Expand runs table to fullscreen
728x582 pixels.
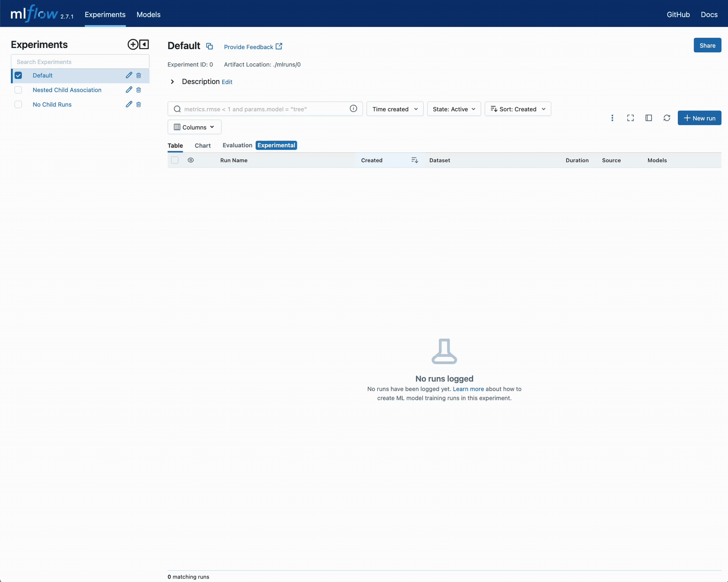point(630,118)
